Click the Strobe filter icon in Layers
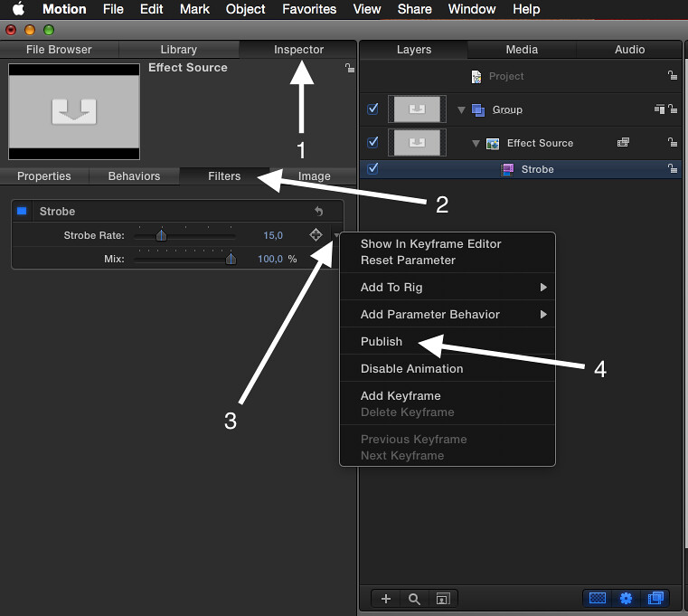Viewport: 688px width, 616px height. [507, 169]
